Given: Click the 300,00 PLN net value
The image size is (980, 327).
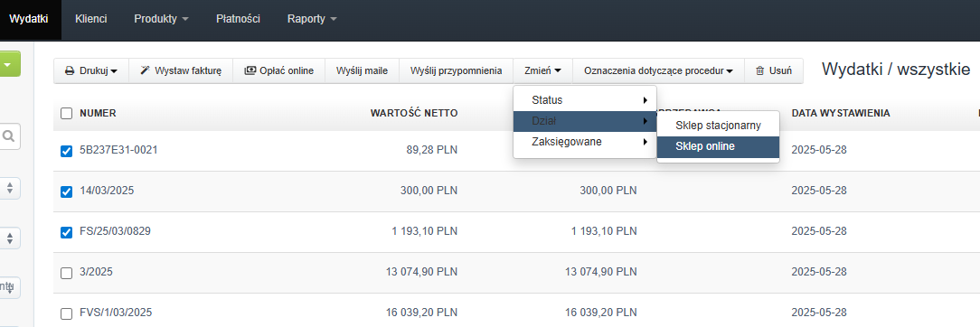Looking at the screenshot, I should 429,191.
